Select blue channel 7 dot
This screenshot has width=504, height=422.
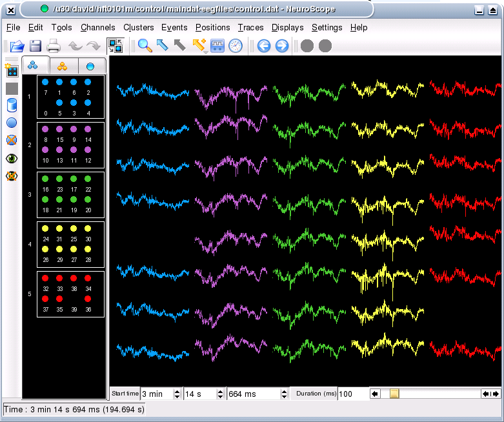(x=45, y=83)
